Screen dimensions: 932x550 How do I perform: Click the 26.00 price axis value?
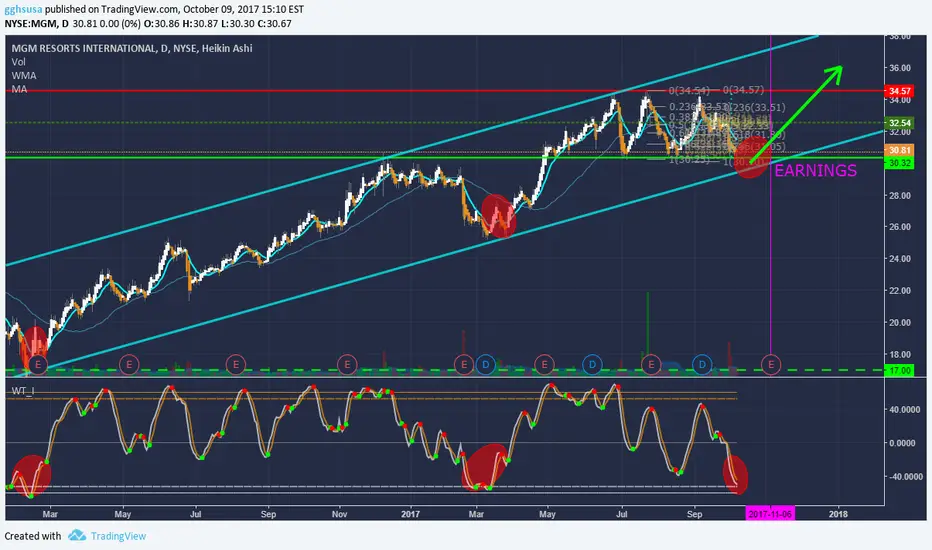point(900,227)
